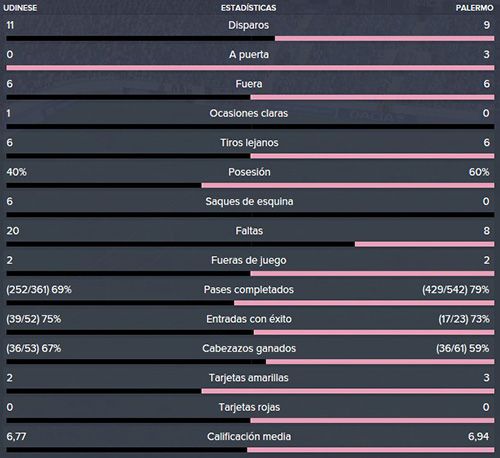Select the Tarjetas rojas label
This screenshot has width=500, height=458.
[249, 407]
